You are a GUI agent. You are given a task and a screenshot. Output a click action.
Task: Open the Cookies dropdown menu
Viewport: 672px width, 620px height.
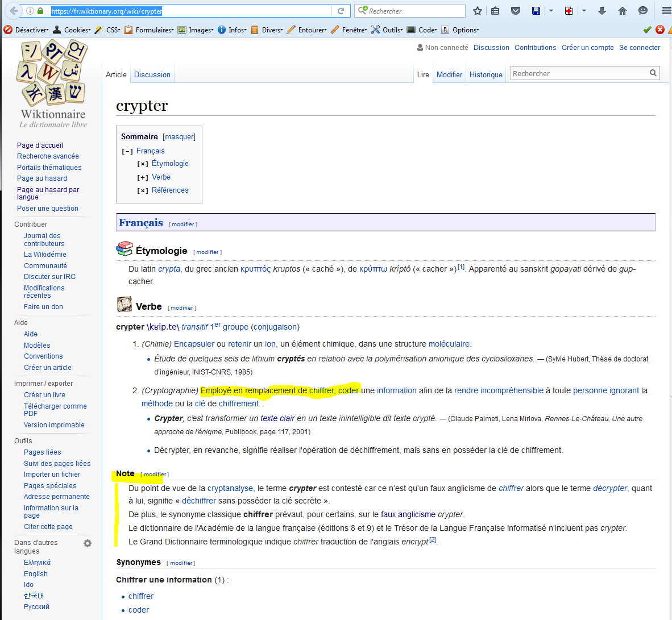coord(72,30)
